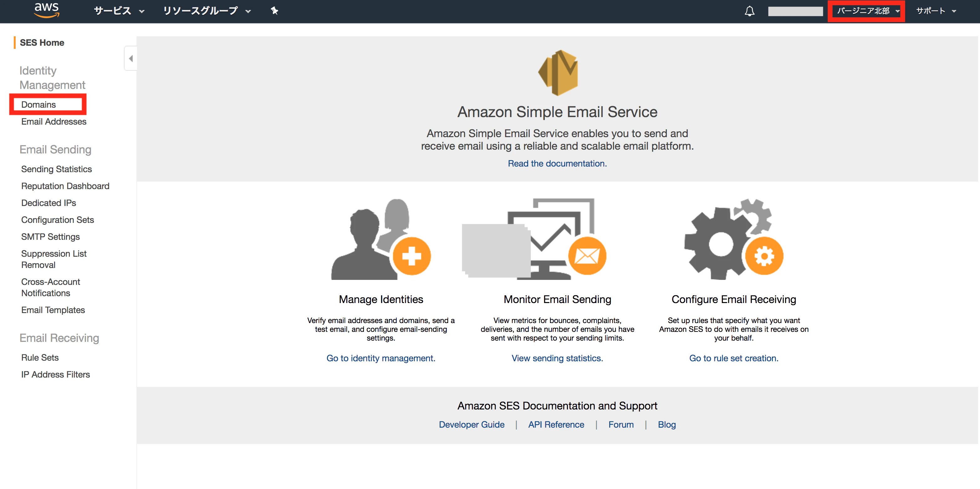Viewport: 980px width, 489px height.
Task: Click the AWS logo
Action: (47, 10)
